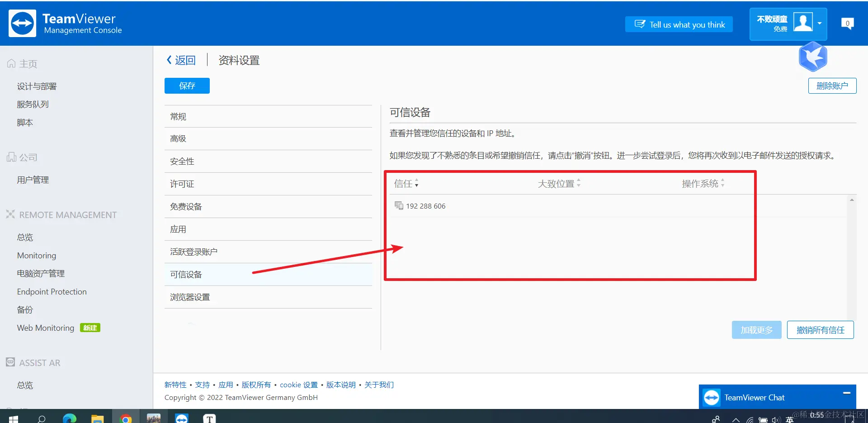Open File Explorer from the taskbar
Image resolution: width=868 pixels, height=423 pixels.
coord(98,419)
